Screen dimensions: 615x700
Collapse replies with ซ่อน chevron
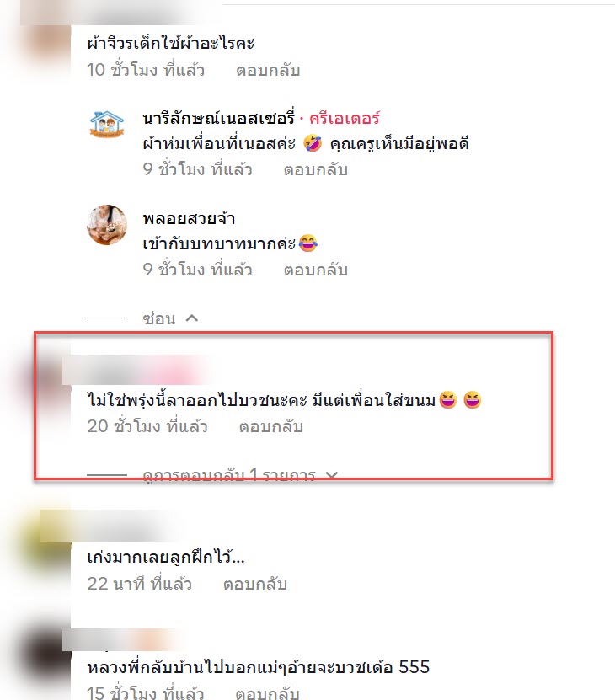[x=169, y=318]
